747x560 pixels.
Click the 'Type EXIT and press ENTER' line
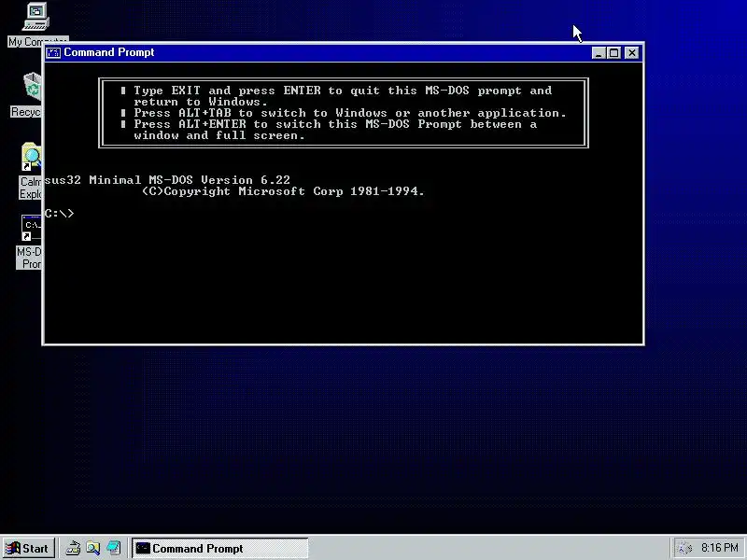343,91
